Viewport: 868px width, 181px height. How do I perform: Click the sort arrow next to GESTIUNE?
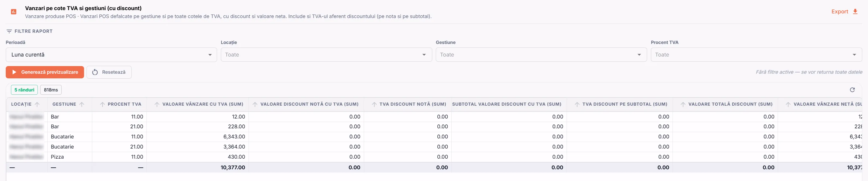82,105
